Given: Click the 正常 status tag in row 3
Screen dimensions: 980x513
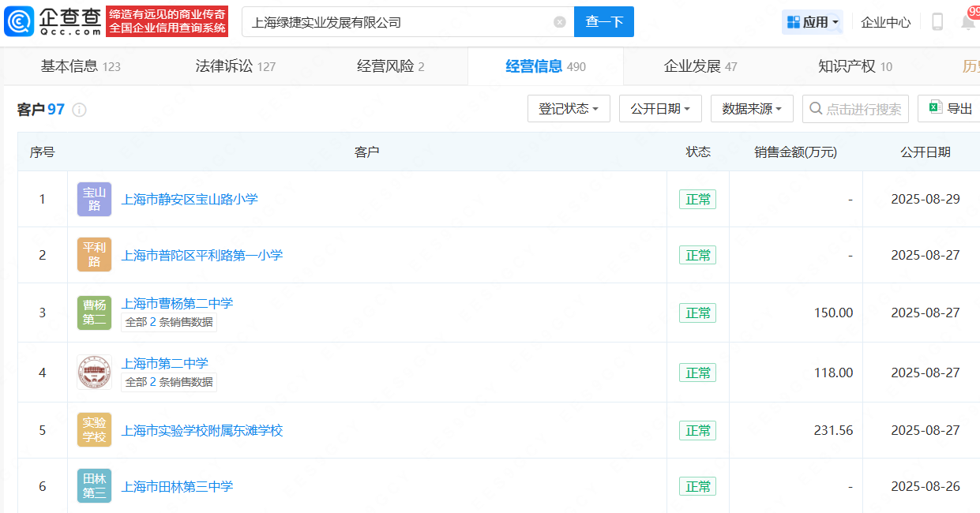Looking at the screenshot, I should [x=698, y=313].
